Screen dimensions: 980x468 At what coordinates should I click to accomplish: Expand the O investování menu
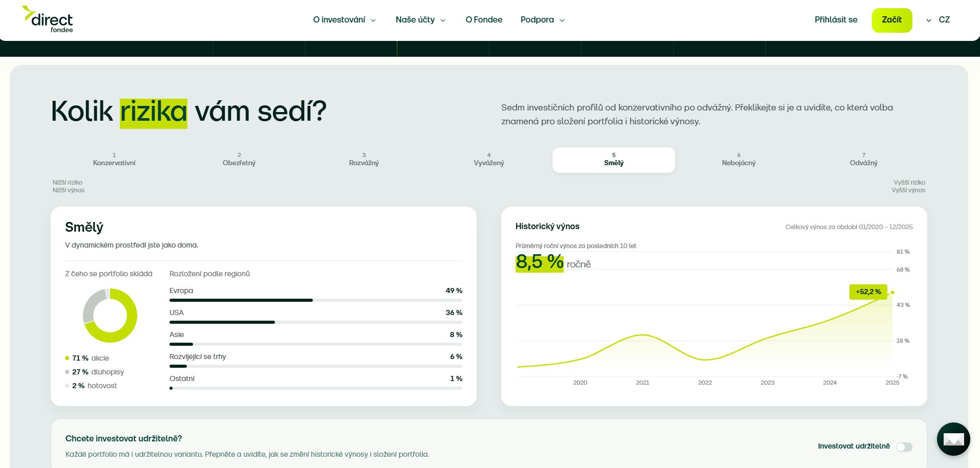[345, 20]
